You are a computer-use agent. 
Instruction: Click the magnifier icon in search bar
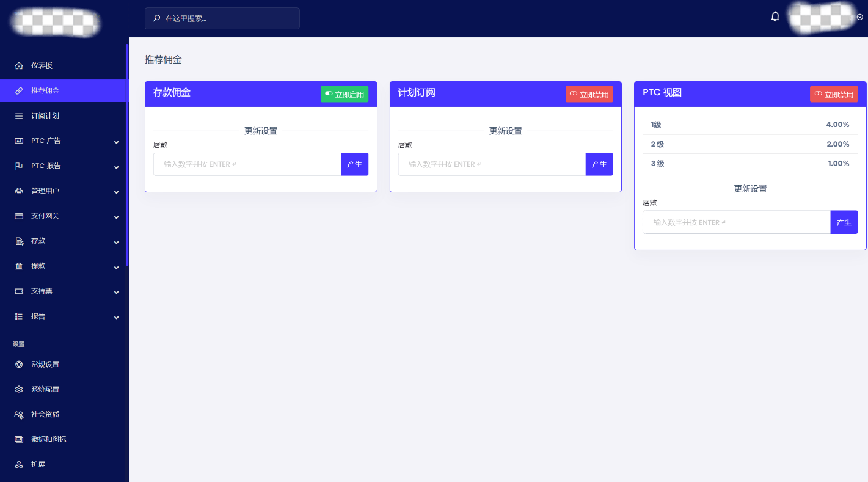click(x=156, y=18)
